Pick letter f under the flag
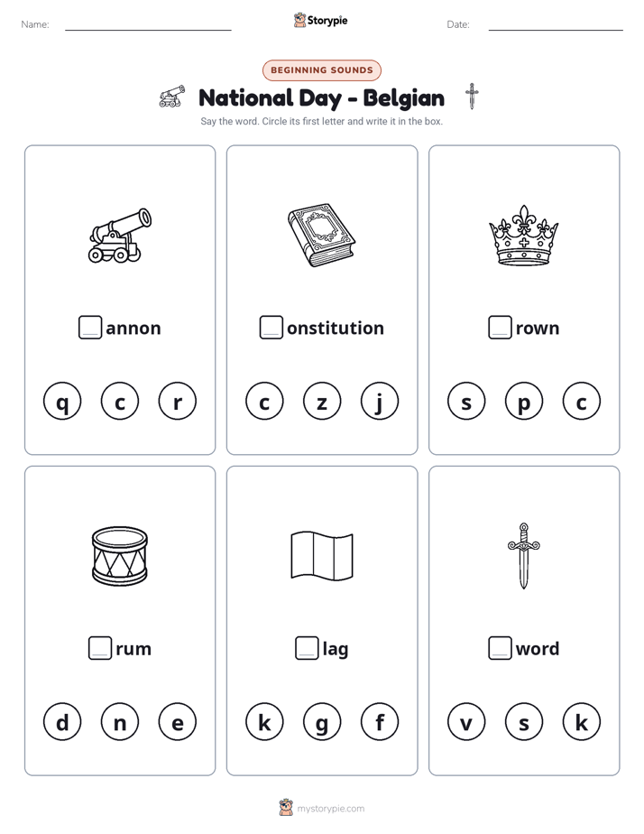 [x=380, y=722]
